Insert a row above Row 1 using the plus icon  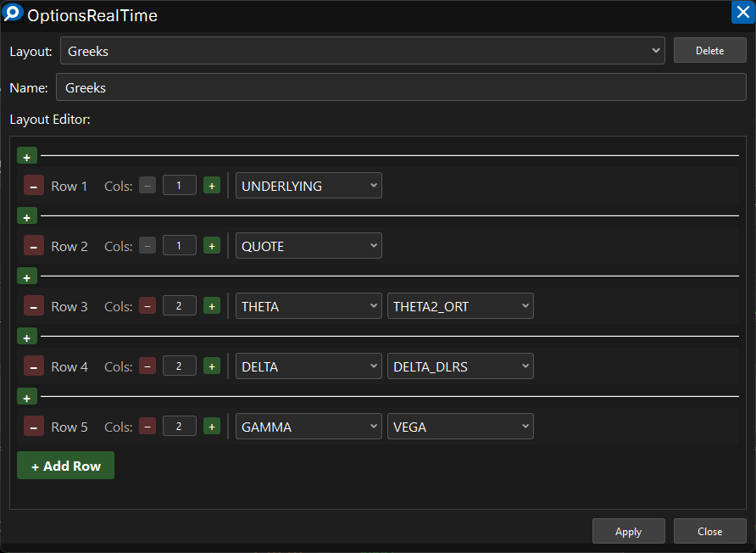(26, 156)
